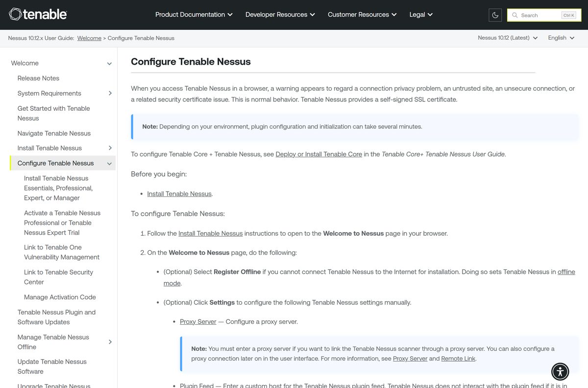Viewport: 588px width, 388px height.
Task: Follow Install Tenable Nessus link in step 1
Action: click(211, 234)
